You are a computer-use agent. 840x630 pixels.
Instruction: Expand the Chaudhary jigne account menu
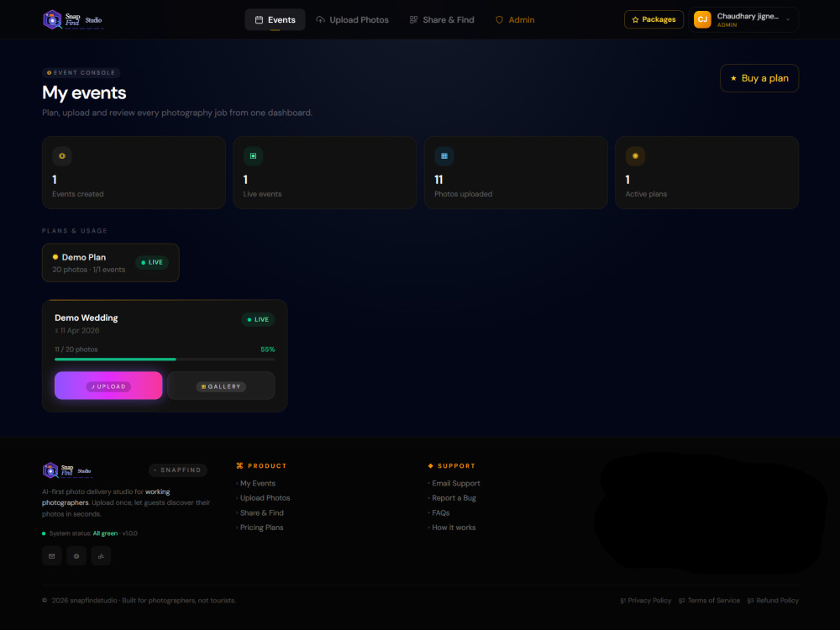743,20
